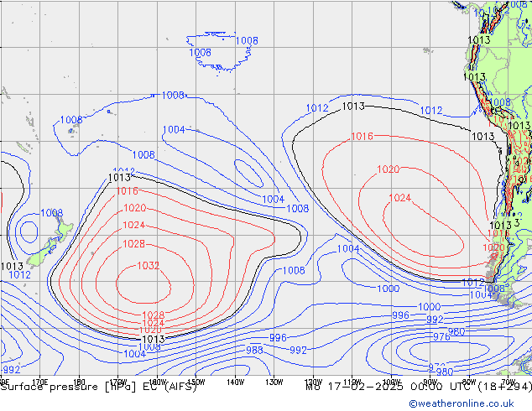Click the 1032 high pressure center label
Screen dimensions: 532x411
pyautogui.click(x=149, y=265)
